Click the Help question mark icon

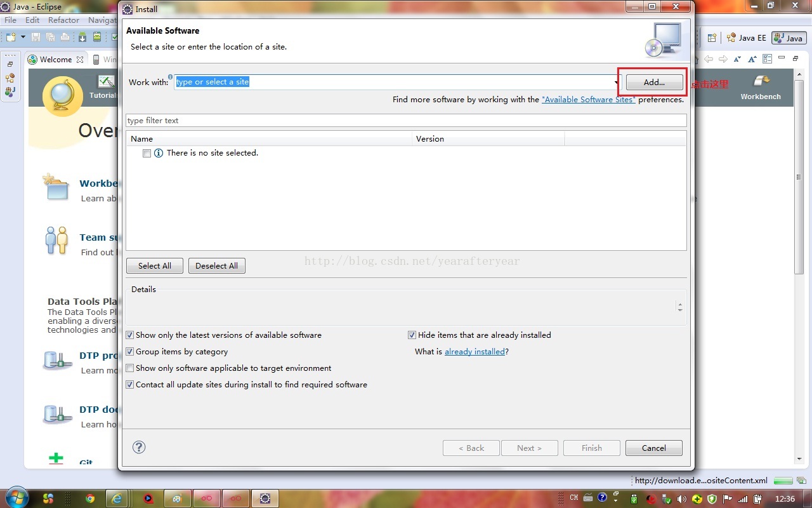coord(139,447)
